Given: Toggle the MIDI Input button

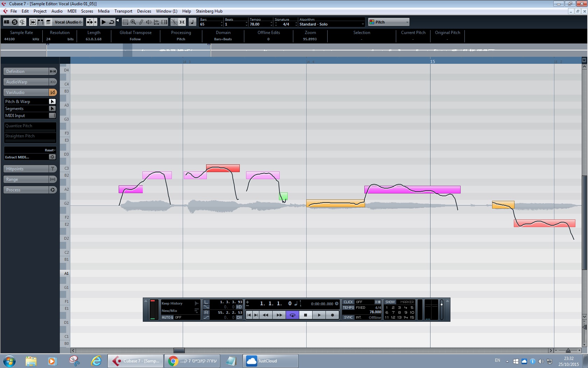Looking at the screenshot, I should click(52, 116).
